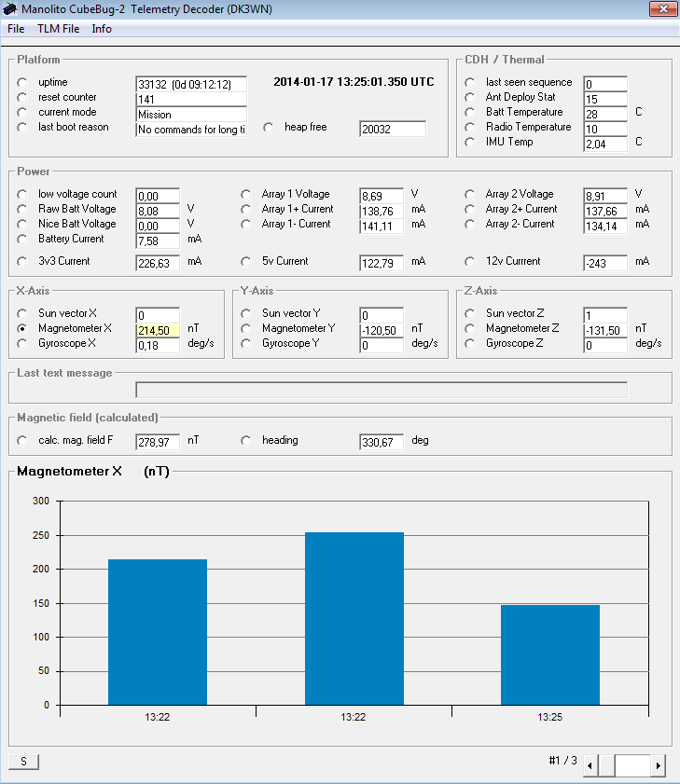Click the Array 2 Voltage value 8,91
680x784 pixels.
[605, 196]
